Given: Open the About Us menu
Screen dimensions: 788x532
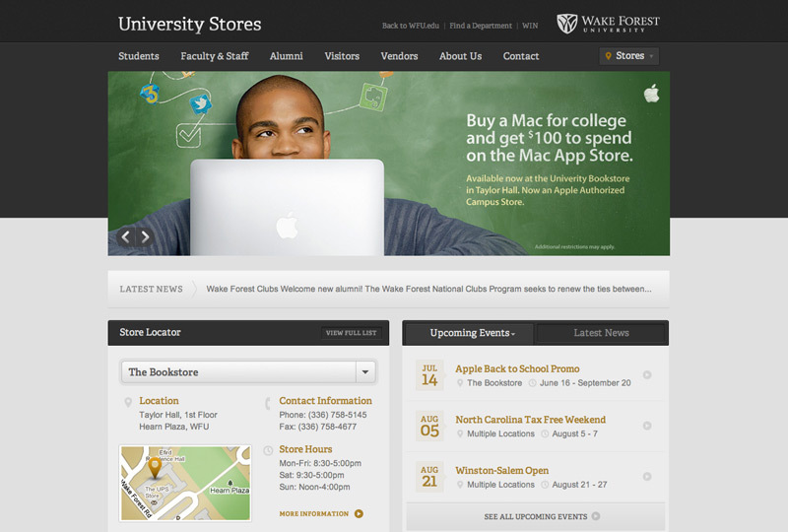Looking at the screenshot, I should point(460,56).
